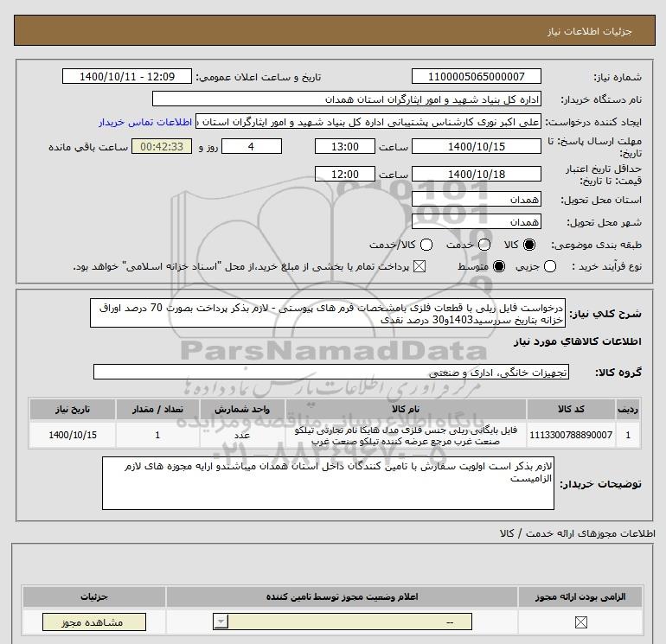Choose the متوسط purchase type radio
The width and height of the screenshot is (666, 644).
499,267
